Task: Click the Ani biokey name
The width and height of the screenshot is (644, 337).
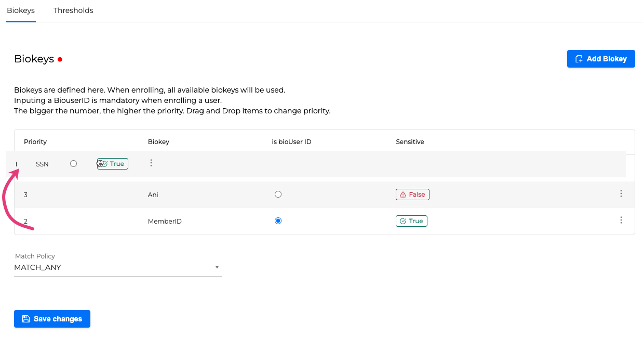Action: pos(153,195)
